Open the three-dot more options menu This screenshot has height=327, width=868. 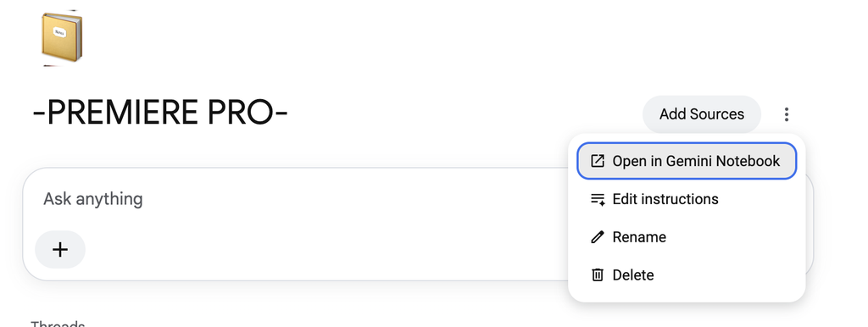pyautogui.click(x=787, y=114)
